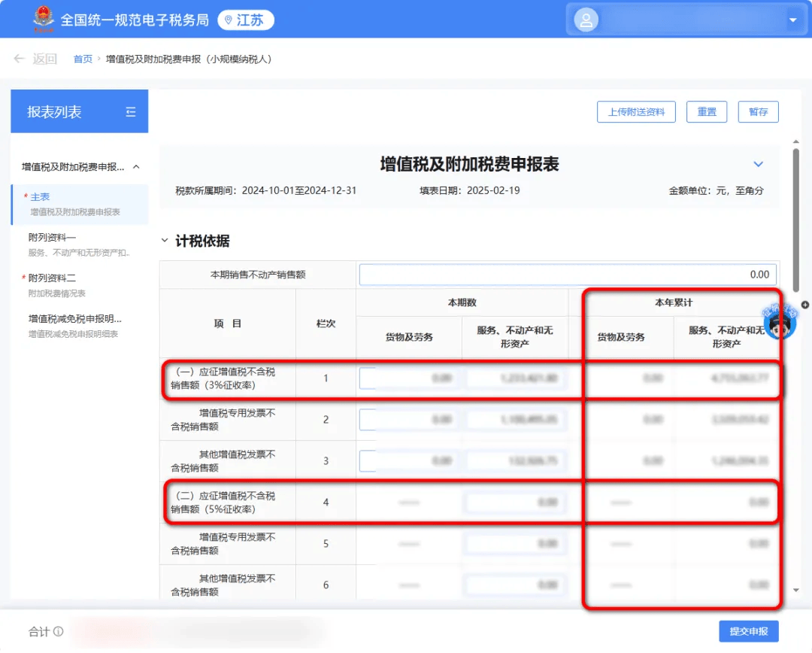Collapse the form header chevron
The image size is (812, 653).
758,164
